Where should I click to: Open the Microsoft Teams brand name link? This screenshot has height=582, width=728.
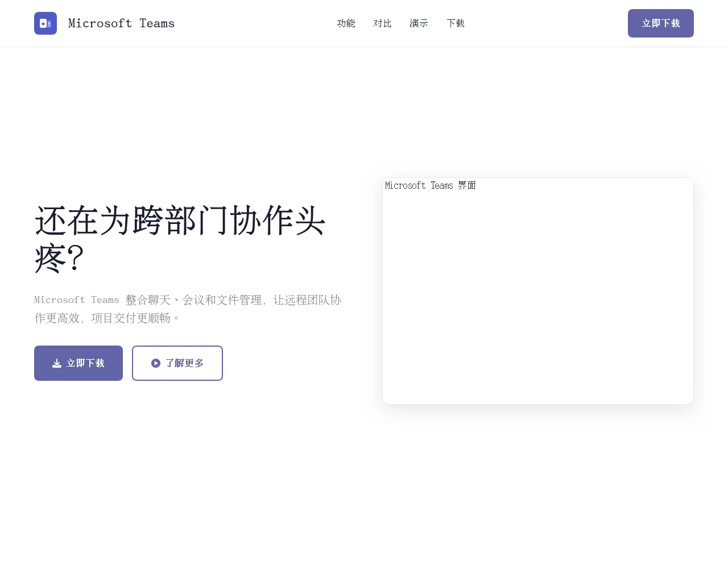tap(121, 23)
